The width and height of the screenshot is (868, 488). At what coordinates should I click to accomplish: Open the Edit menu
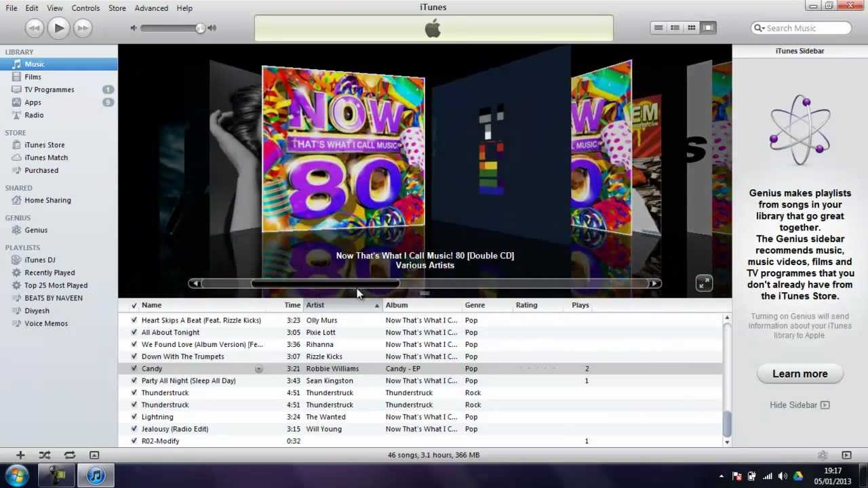[32, 8]
